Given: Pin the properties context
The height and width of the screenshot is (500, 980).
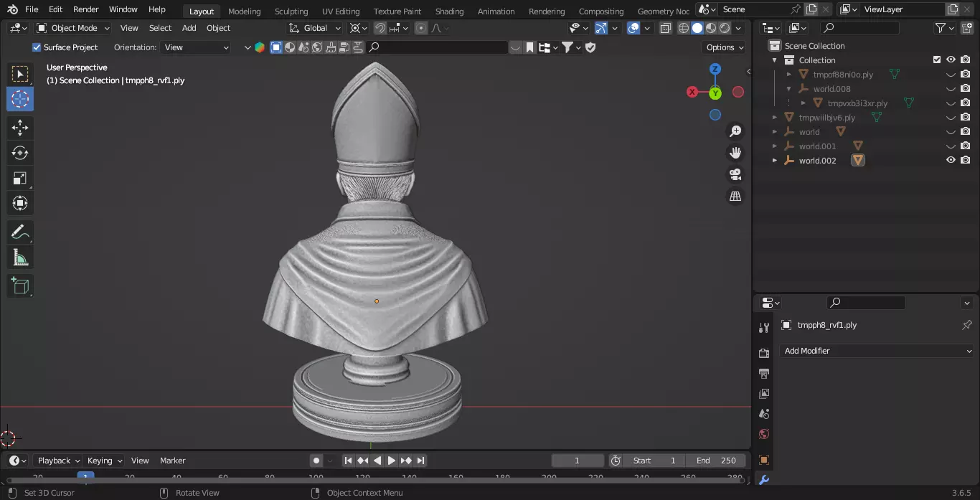Looking at the screenshot, I should [966, 325].
